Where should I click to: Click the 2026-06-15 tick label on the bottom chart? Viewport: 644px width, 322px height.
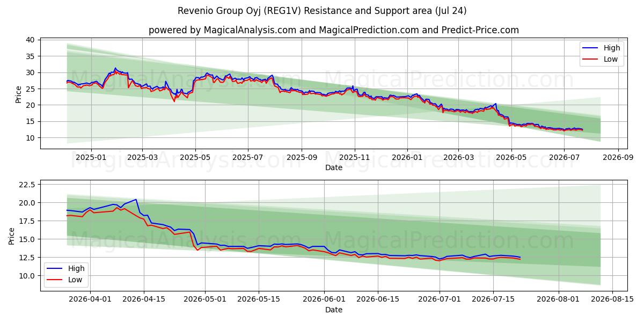378,300
